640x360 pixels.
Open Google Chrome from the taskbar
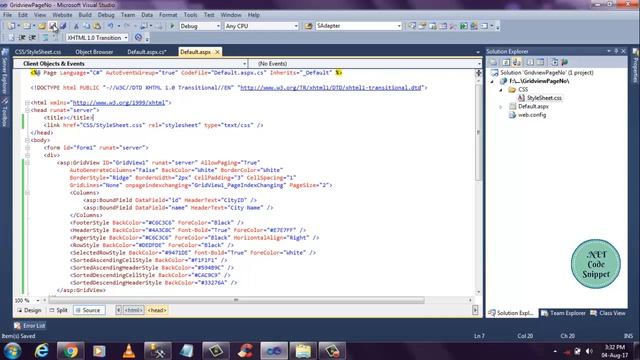(x=70, y=351)
